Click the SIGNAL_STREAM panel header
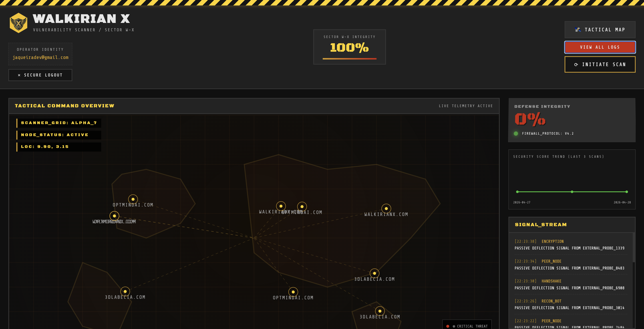This screenshot has height=329, width=644. [572, 225]
